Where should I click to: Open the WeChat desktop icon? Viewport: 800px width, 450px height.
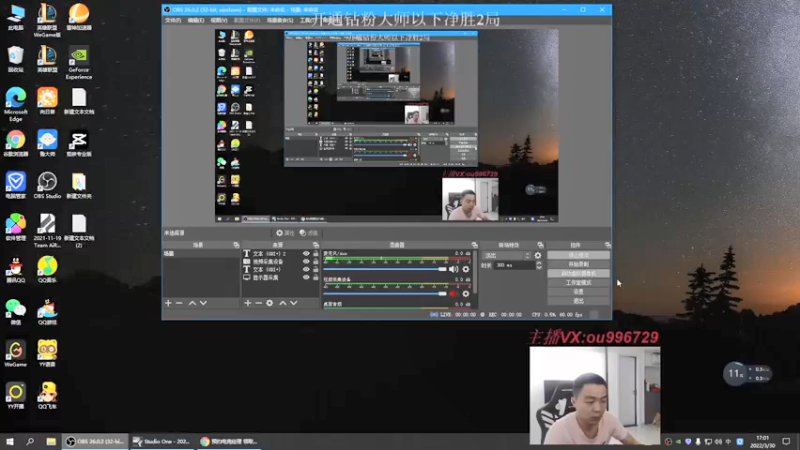16,312
